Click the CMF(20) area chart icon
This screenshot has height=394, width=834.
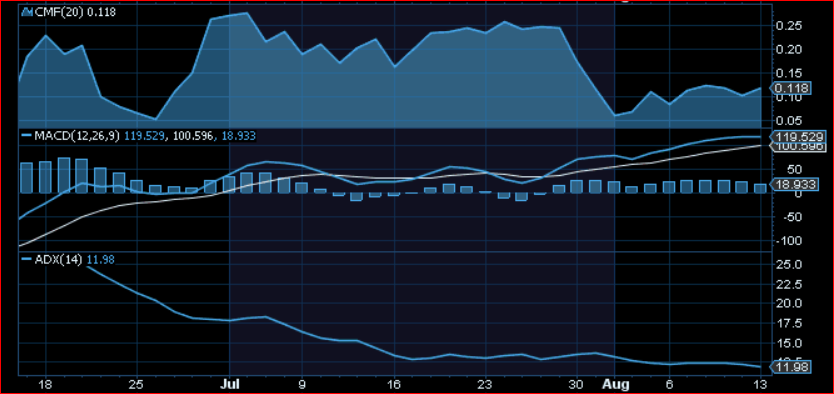(27, 12)
